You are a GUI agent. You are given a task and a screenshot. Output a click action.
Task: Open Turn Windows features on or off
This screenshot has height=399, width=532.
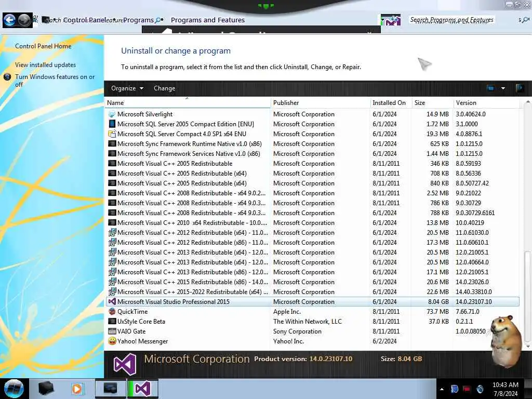[55, 81]
